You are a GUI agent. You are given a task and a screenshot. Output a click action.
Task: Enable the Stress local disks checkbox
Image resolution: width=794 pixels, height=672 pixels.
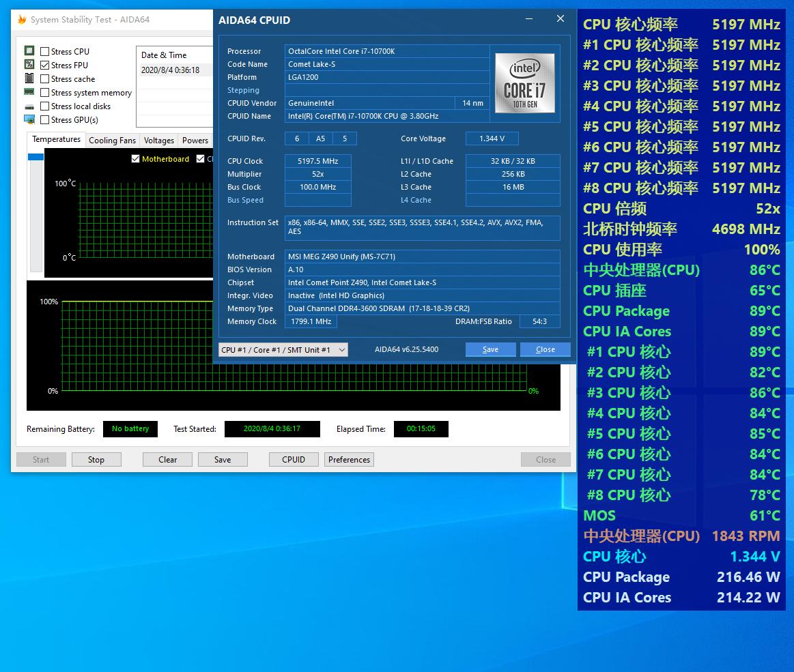[44, 106]
